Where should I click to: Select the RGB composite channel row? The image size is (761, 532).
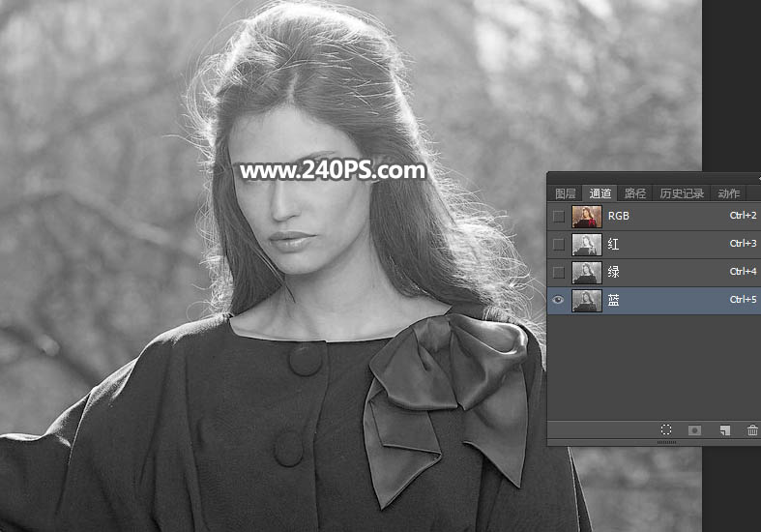[654, 216]
